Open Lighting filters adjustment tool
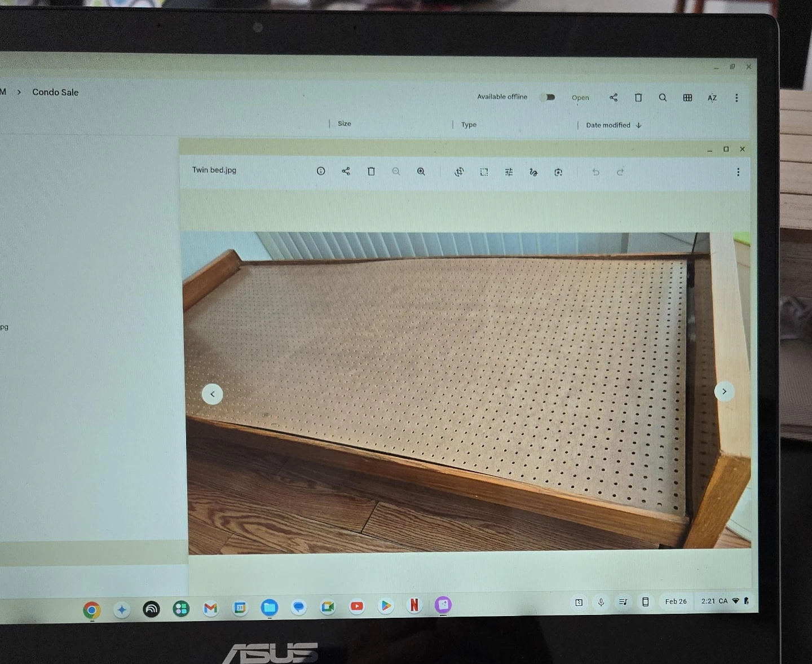This screenshot has height=664, width=812. pos(509,172)
